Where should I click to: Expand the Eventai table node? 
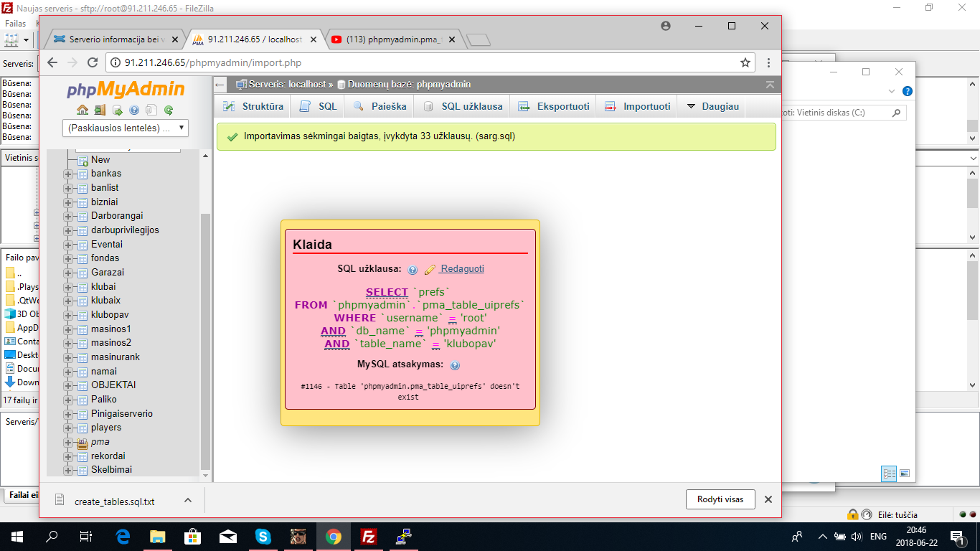pyautogui.click(x=68, y=244)
